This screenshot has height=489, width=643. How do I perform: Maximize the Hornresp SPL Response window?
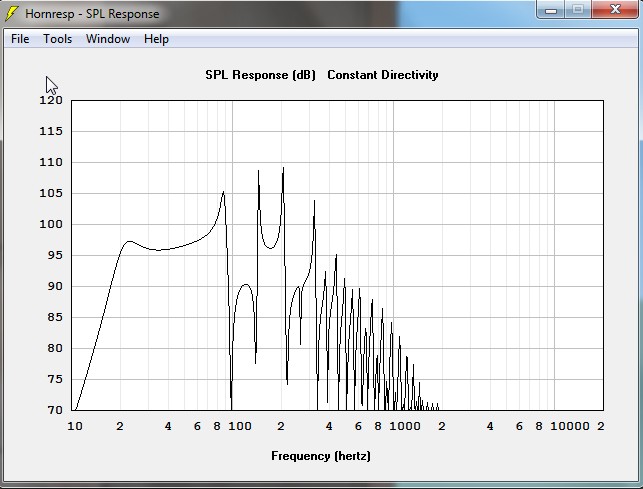coord(578,10)
